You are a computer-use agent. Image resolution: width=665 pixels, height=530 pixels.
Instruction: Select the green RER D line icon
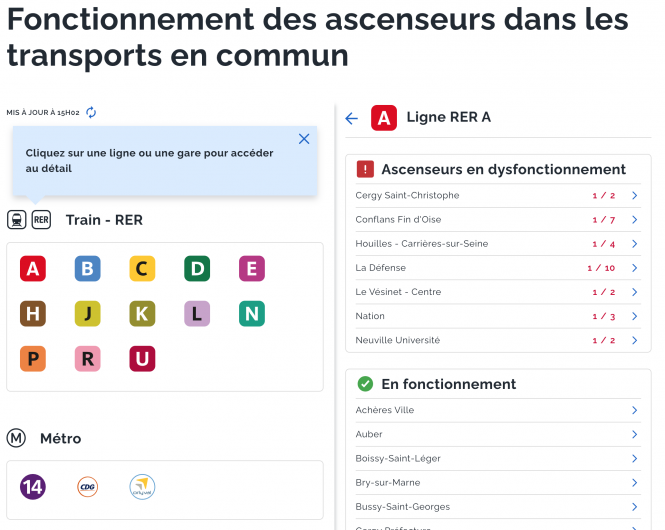coord(197,268)
